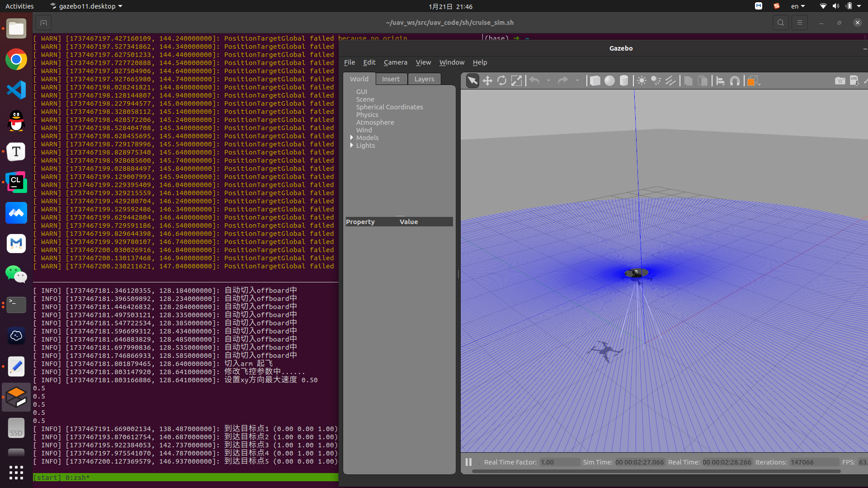
Task: Open the terminal search button
Action: [x=780, y=23]
